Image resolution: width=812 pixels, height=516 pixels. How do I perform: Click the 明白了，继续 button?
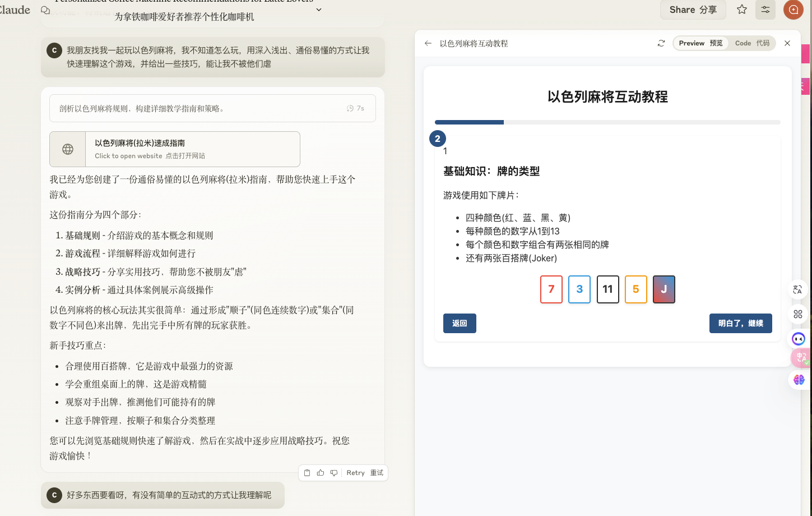tap(740, 323)
